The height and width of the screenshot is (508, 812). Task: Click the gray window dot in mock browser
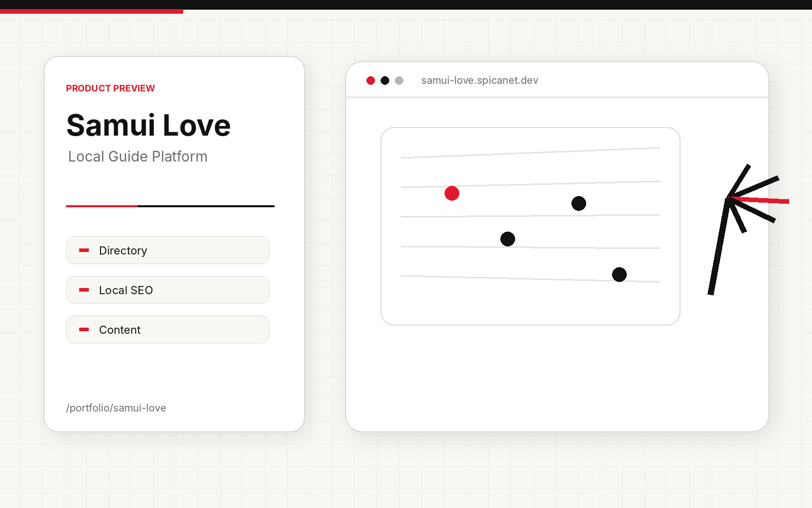click(x=399, y=80)
